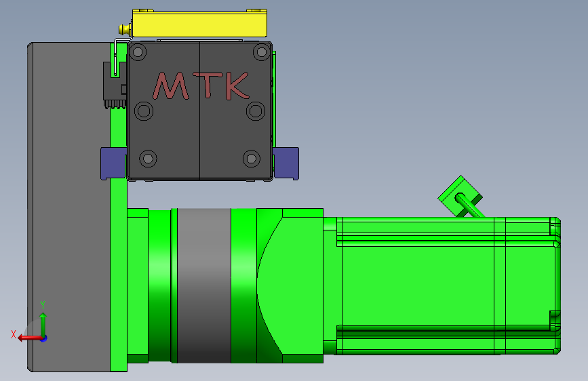Select the yellow top cover plate

(x=199, y=23)
